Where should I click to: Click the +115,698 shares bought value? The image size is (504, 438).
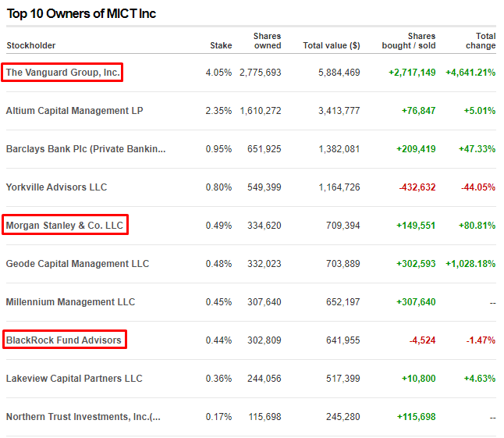click(417, 417)
